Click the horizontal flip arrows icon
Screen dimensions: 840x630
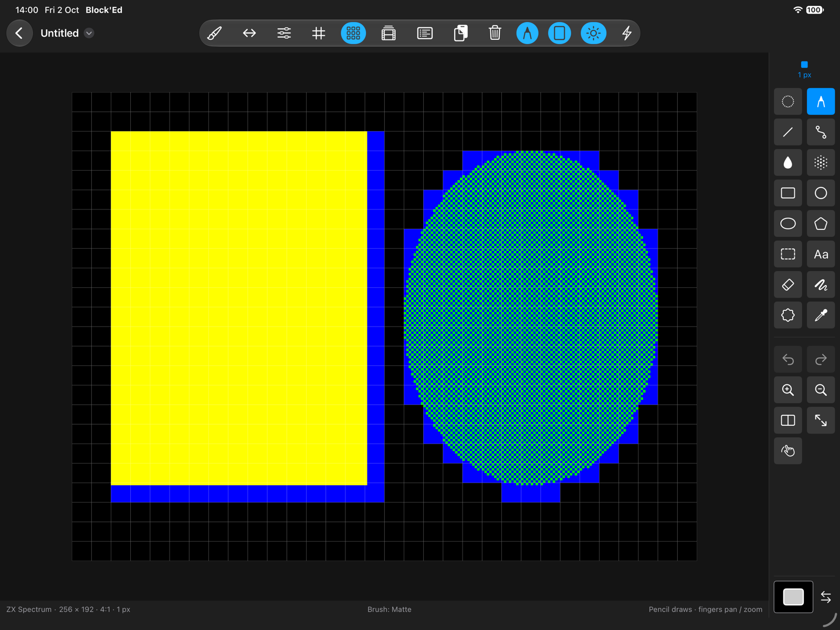point(249,33)
